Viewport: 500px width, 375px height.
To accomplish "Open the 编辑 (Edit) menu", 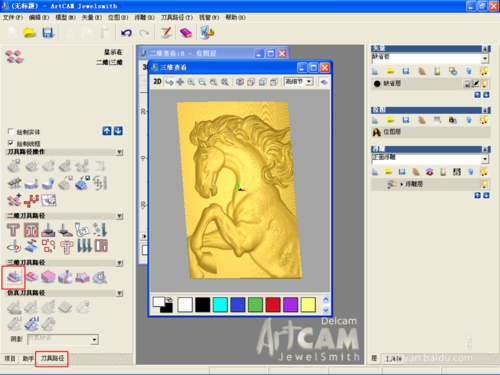I will (39, 17).
